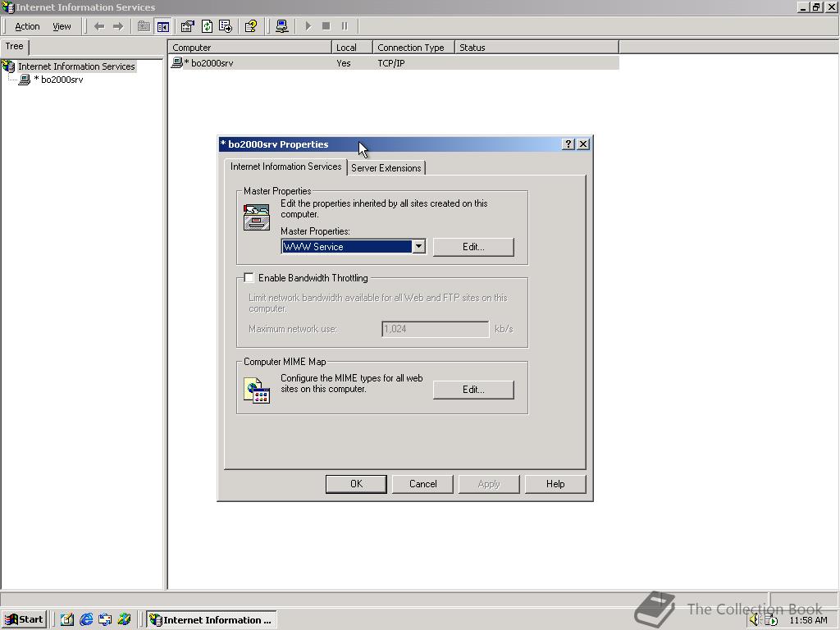Switch to the Server Extensions tab
The width and height of the screenshot is (840, 630).
386,168
